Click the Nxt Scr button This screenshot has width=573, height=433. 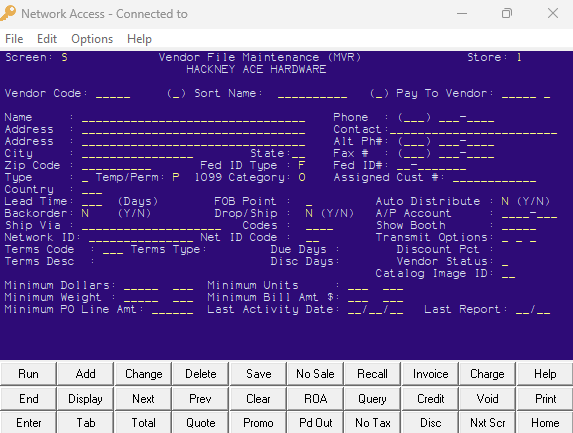tap(487, 423)
